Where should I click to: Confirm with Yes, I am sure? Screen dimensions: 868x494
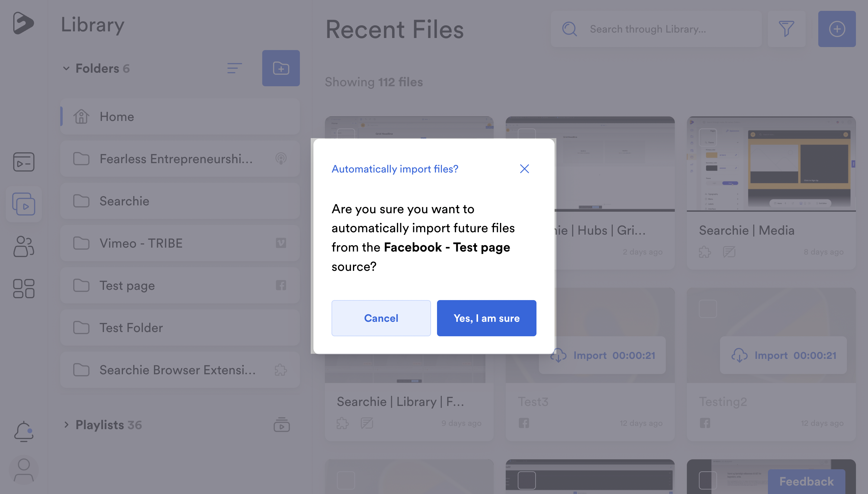coord(486,318)
